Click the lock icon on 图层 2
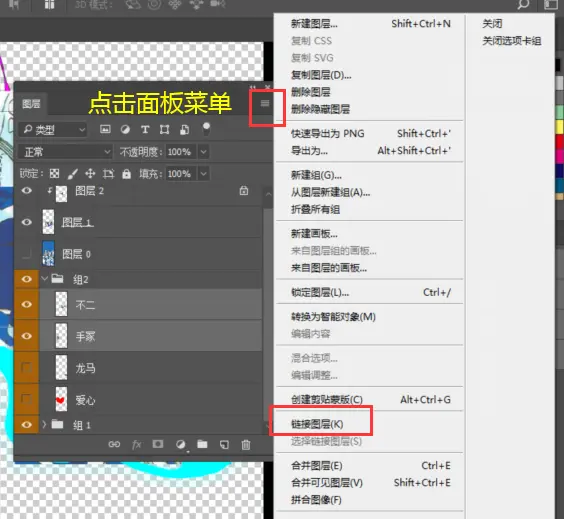This screenshot has height=519, width=564. tap(244, 191)
